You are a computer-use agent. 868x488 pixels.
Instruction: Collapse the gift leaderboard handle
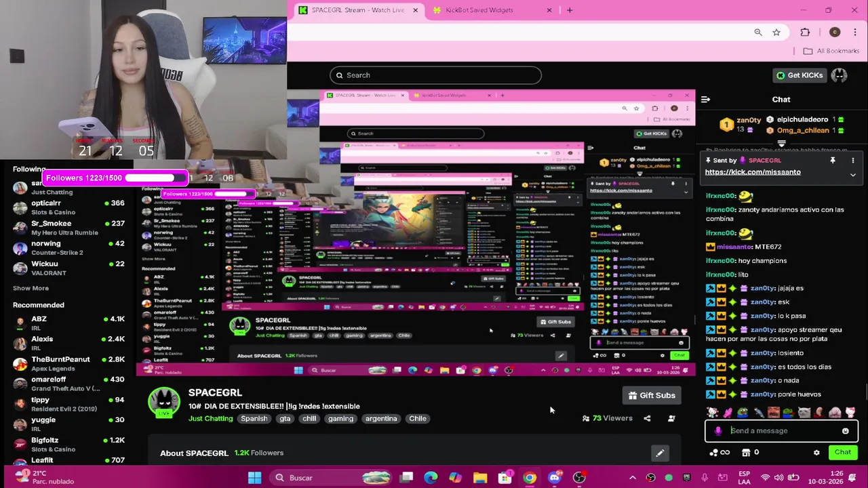click(x=781, y=144)
